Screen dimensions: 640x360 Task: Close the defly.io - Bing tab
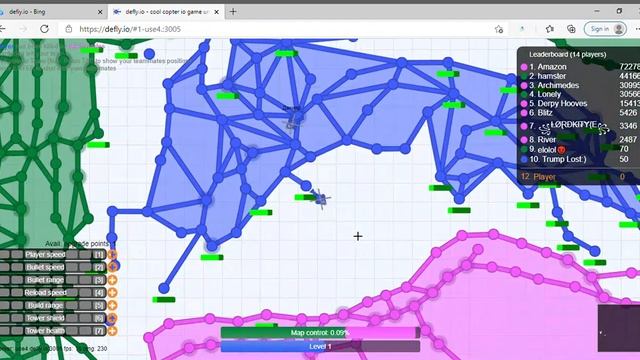100,12
